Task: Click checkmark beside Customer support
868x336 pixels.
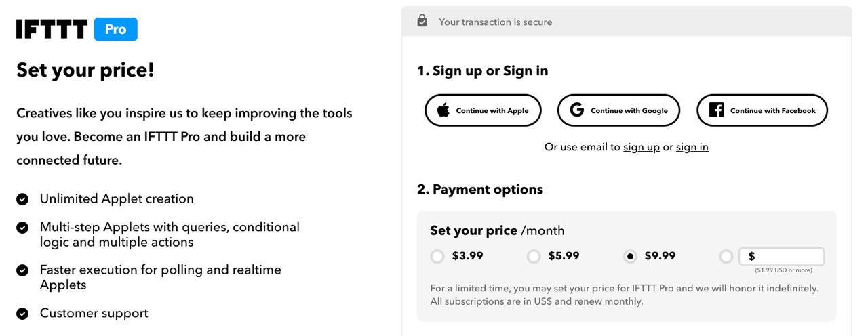Action: click(x=23, y=314)
